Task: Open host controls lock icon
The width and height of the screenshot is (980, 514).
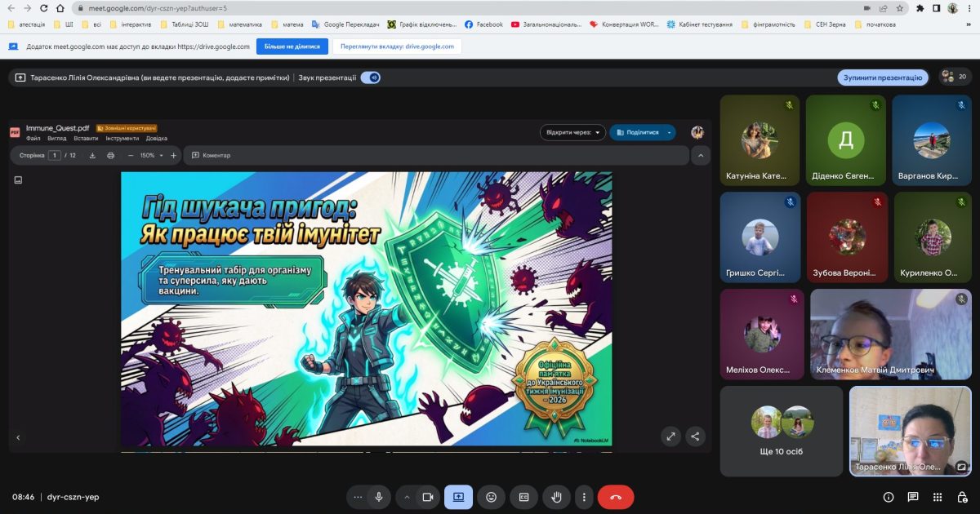Action: click(961, 497)
